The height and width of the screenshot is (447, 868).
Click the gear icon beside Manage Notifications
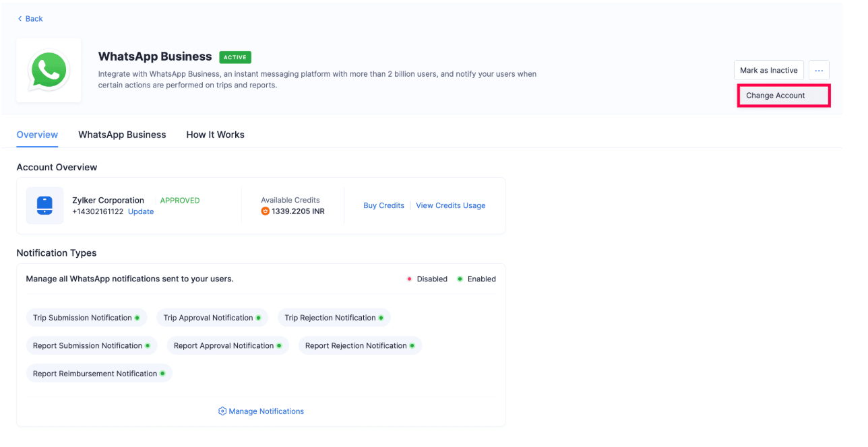point(222,411)
